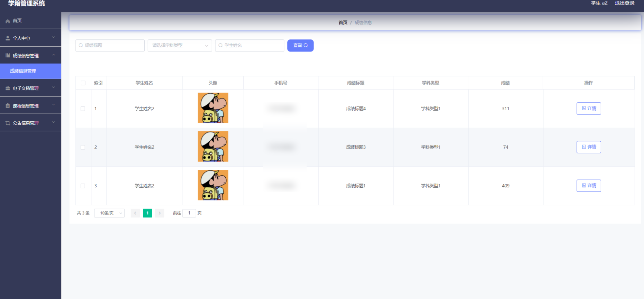This screenshot has width=644, height=299.
Task: Collapse the 成绩信息管理 menu chevron
Action: (x=54, y=55)
